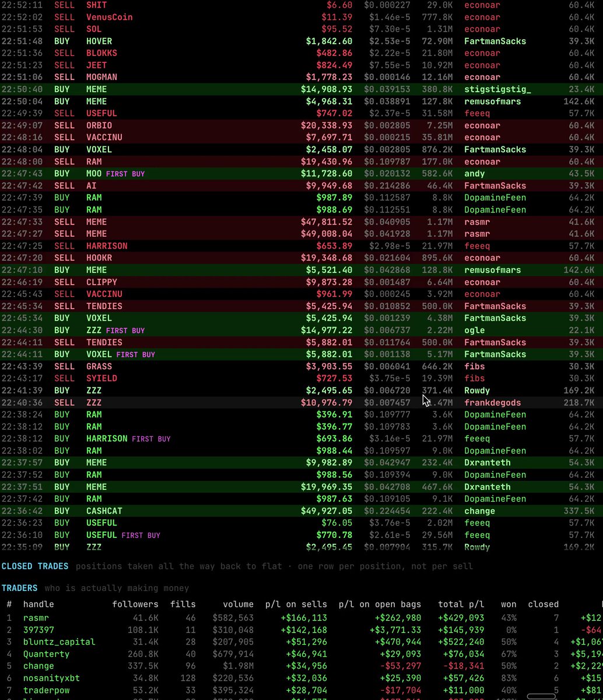This screenshot has width=603, height=700.
Task: Select the MOGMAN token in the trade feed
Action: coord(101,77)
